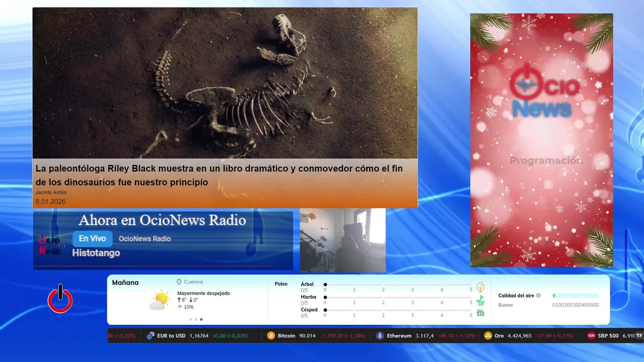Click the Cuenca location pin icon
Viewport: 644px width, 362px height.
(x=179, y=282)
